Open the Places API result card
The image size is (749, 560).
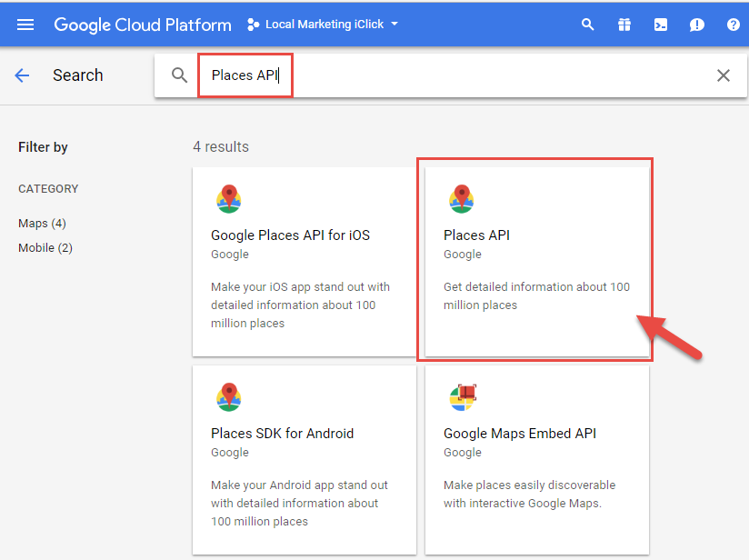537,262
